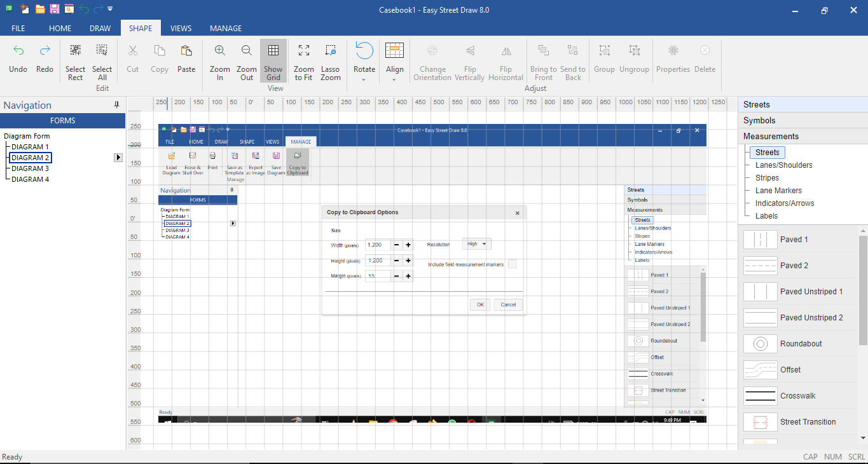Switch to the MANAGE ribbon tab
Screen dimensions: 868x464
click(x=226, y=28)
